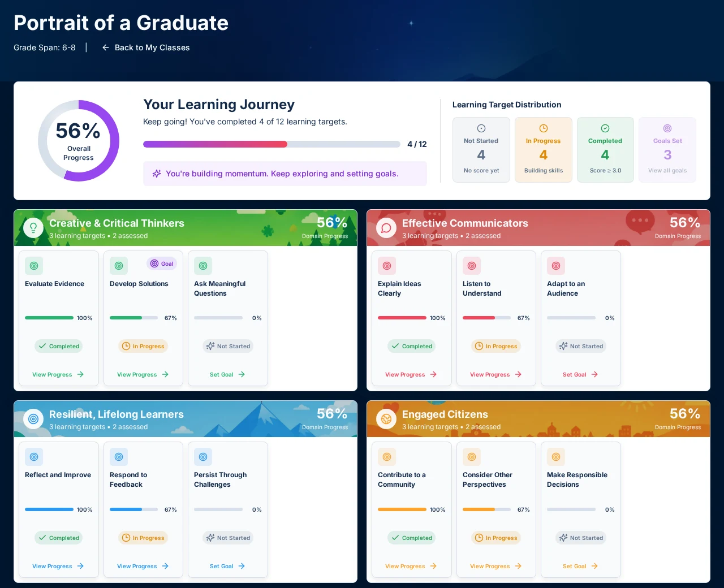
Task: Click the Persist Through Challenges target icon
Action: pyautogui.click(x=203, y=457)
